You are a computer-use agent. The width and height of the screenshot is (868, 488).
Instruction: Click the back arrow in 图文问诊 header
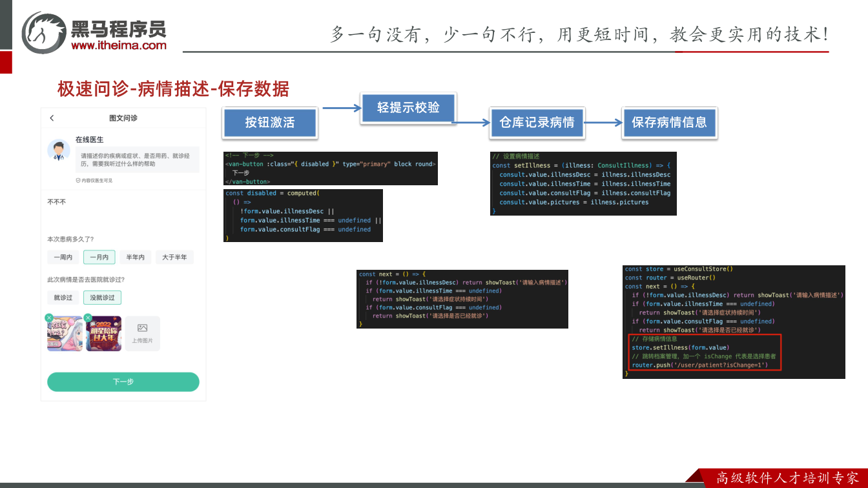click(52, 118)
